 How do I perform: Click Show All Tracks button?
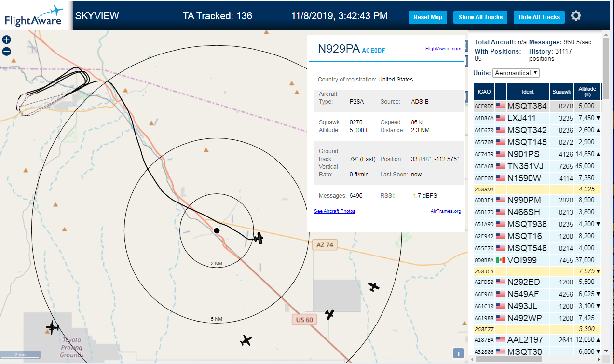tap(480, 17)
